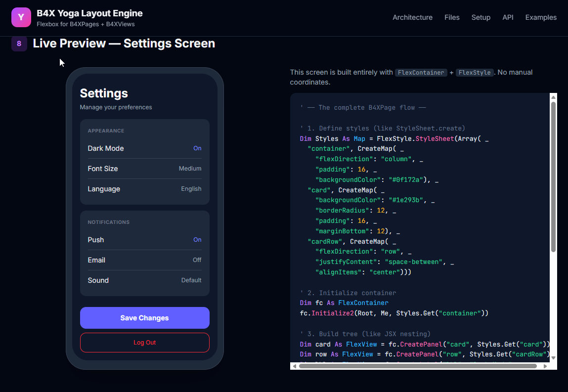Click the APPEARANCE card header
Screen dimensions: 568x392
(106, 131)
